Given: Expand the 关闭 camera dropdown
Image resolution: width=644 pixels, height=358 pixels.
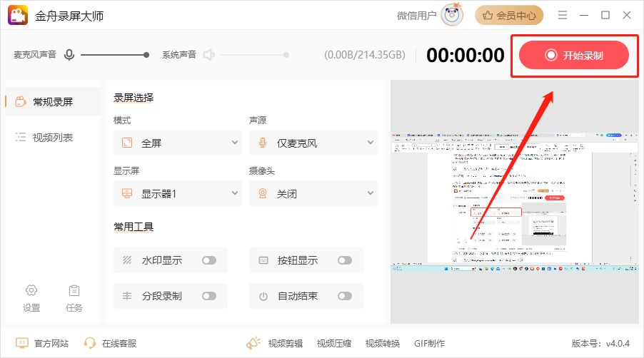Looking at the screenshot, I should click(313, 193).
